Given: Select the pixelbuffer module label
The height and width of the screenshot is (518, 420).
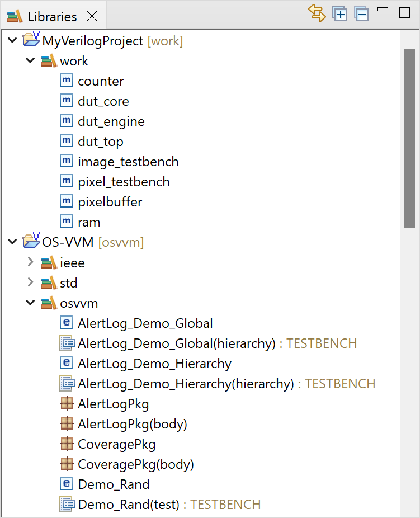Looking at the screenshot, I should coord(110,202).
